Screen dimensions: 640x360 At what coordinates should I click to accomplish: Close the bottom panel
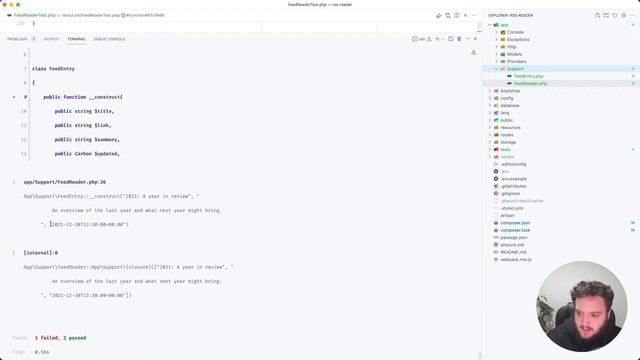(475, 39)
